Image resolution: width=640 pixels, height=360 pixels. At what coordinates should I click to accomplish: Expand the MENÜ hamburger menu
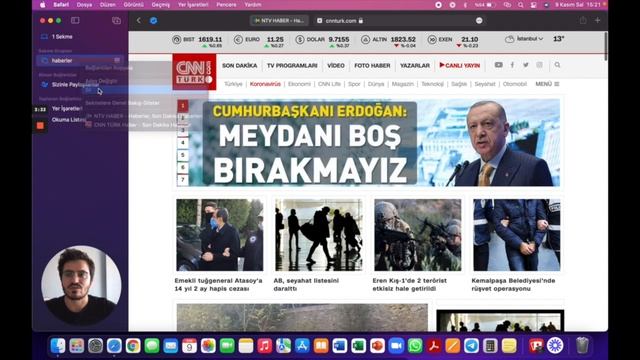tap(547, 84)
